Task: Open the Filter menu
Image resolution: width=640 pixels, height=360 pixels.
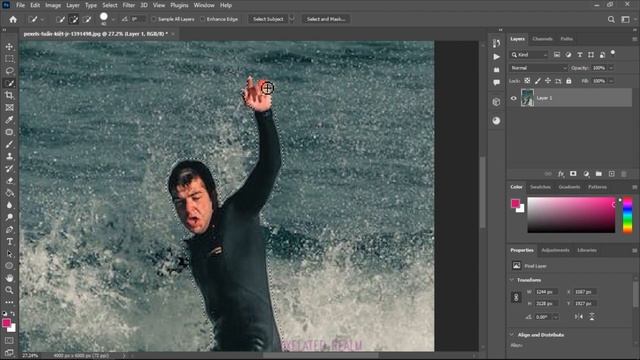Action: [129, 5]
